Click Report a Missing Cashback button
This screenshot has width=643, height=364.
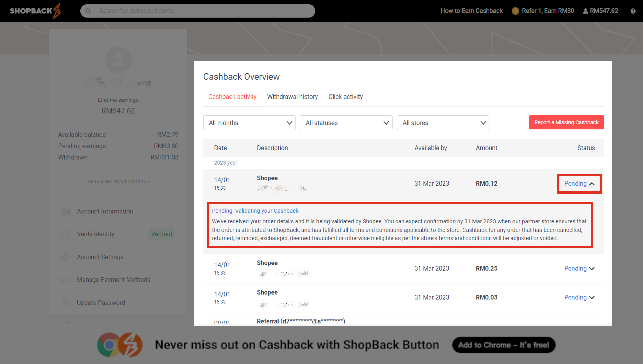pyautogui.click(x=566, y=122)
